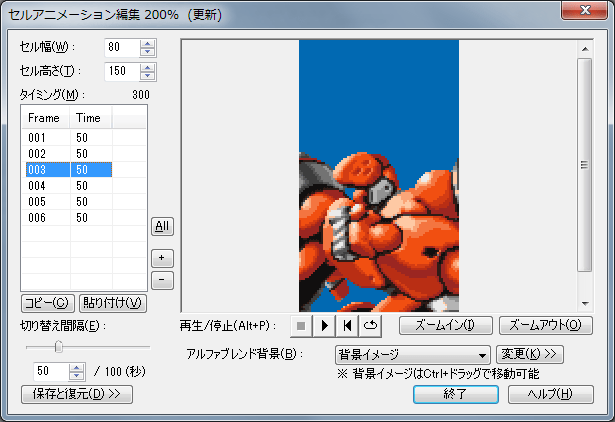Click the Time column header
The width and height of the screenshot is (615, 422).
91,118
